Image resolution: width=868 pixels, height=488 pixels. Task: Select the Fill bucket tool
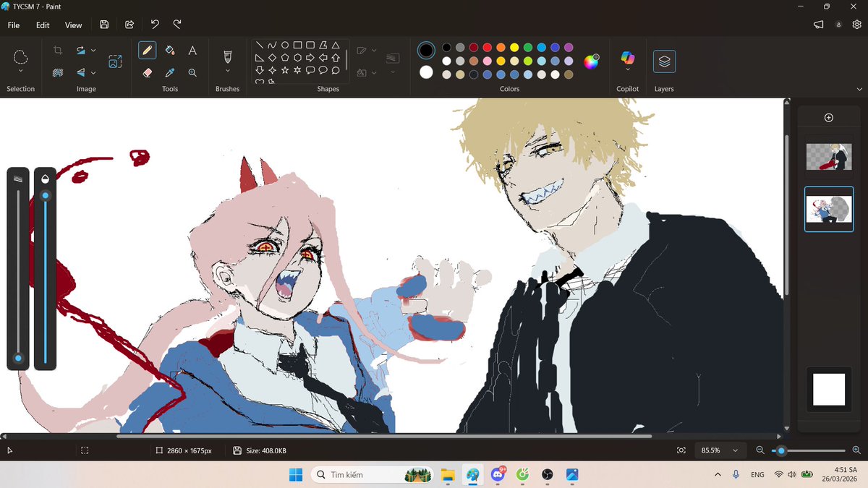[x=170, y=51]
